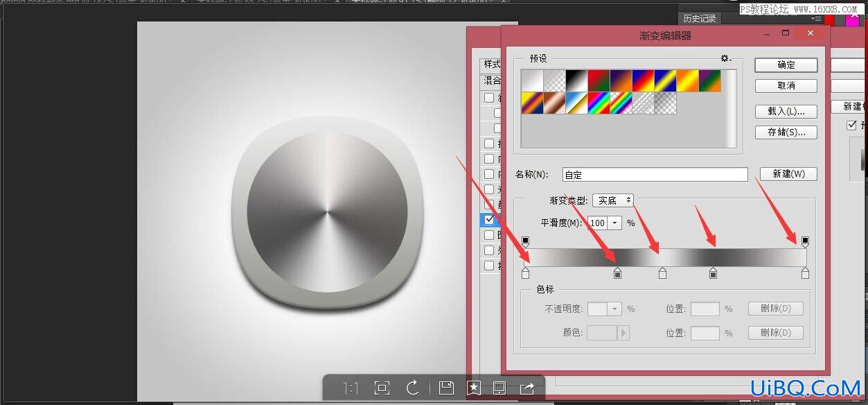868x405 pixels.
Task: Select the 混合 options row in Layer Style
Action: click(x=491, y=81)
